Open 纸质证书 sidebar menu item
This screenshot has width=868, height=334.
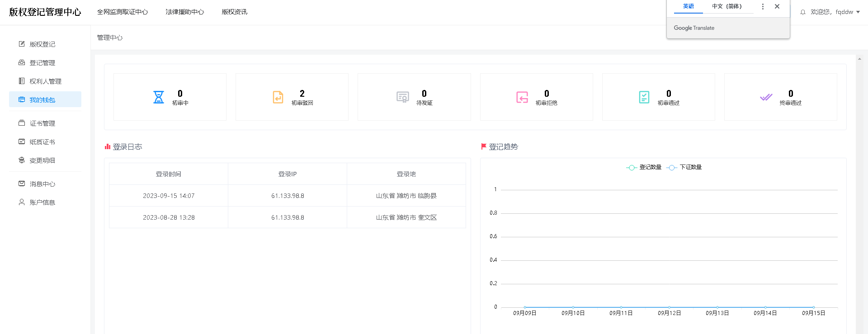45,141
